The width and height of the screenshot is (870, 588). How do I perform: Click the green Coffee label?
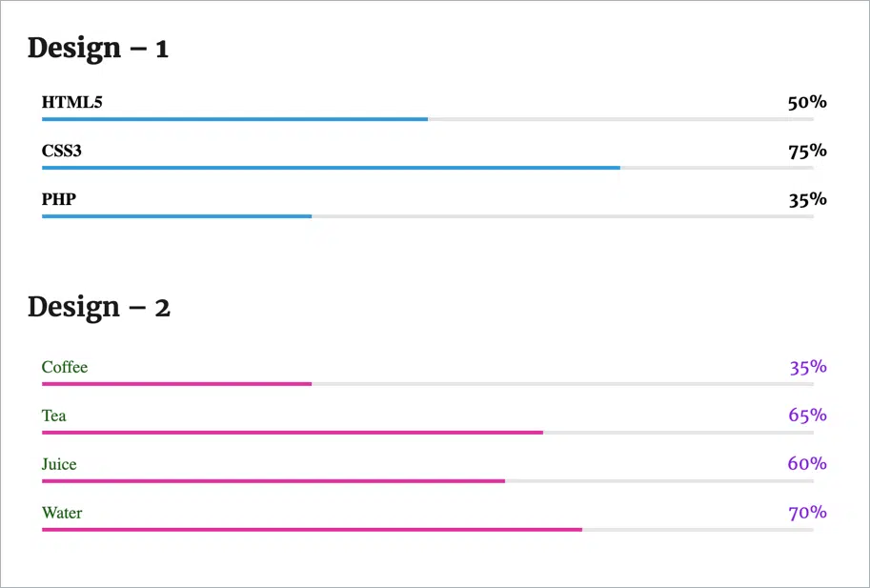tap(65, 367)
